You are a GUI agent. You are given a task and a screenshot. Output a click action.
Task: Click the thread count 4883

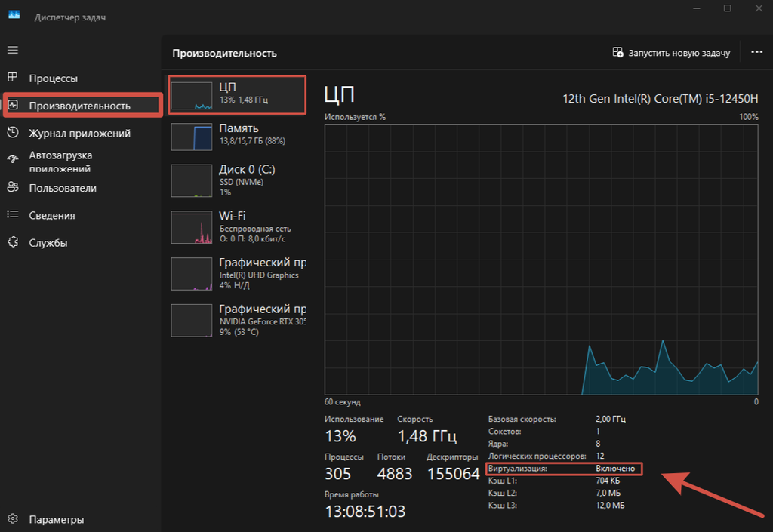(x=394, y=474)
